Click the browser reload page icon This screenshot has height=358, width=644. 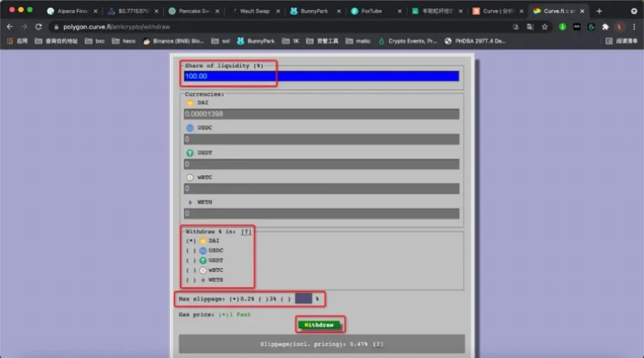point(39,27)
